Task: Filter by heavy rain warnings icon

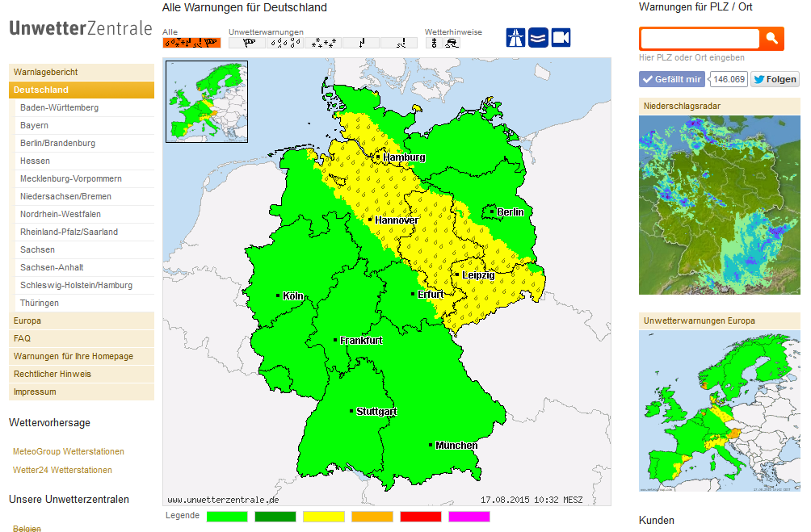Action: tap(285, 43)
